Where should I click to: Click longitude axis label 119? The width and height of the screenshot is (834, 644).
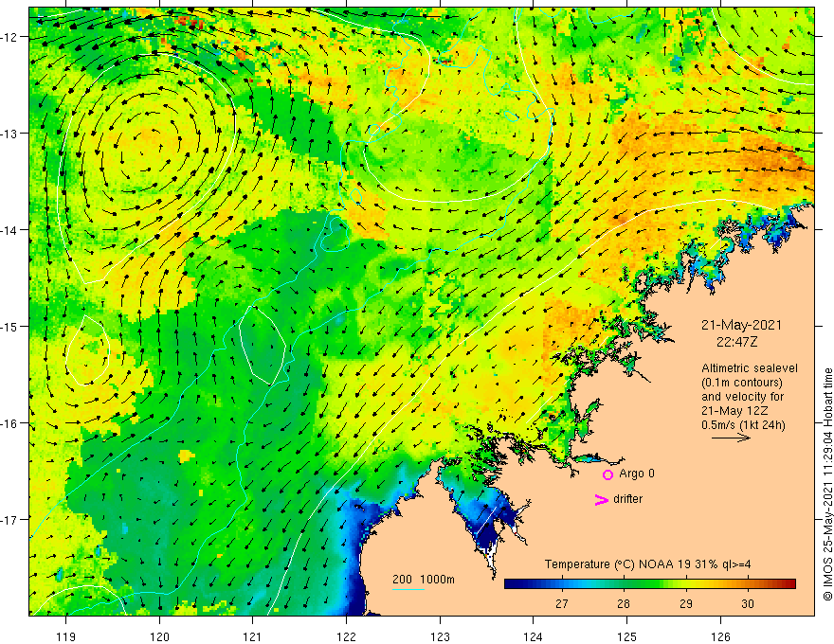coord(66,636)
